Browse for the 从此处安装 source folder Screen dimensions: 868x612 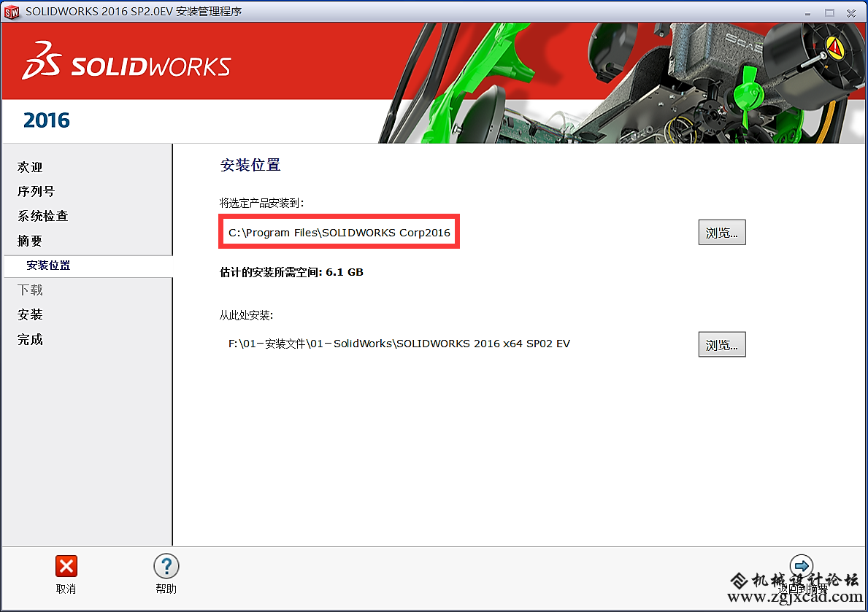[x=722, y=345]
